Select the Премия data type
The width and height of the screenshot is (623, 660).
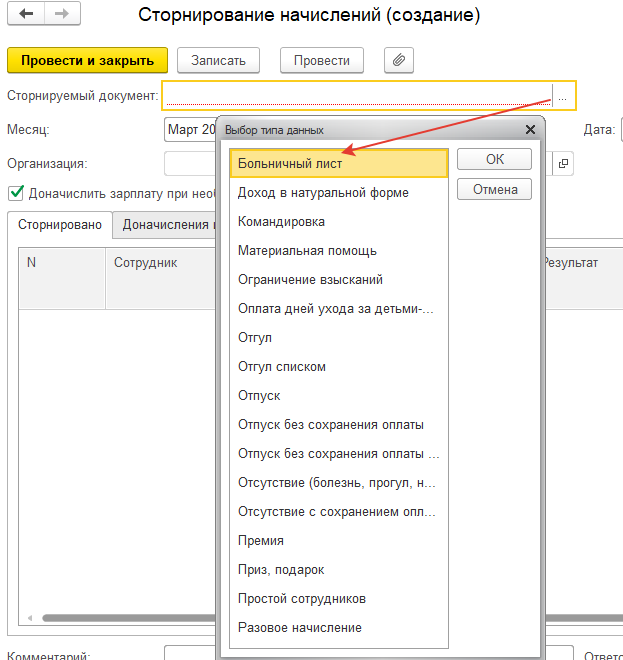click(339, 541)
